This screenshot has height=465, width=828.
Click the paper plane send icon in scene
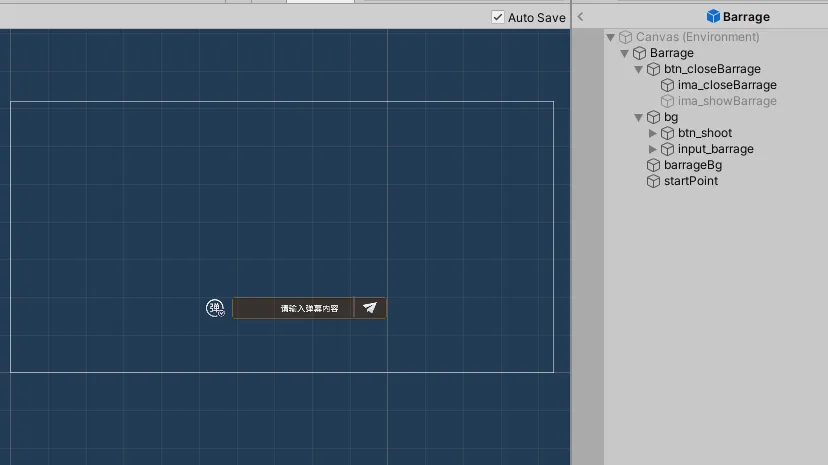pyautogui.click(x=370, y=308)
